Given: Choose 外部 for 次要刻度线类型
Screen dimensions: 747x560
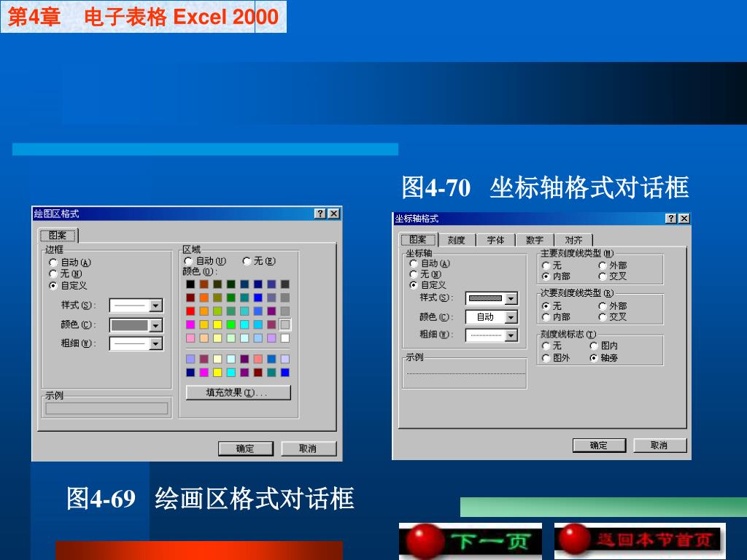Looking at the screenshot, I should click(603, 306).
